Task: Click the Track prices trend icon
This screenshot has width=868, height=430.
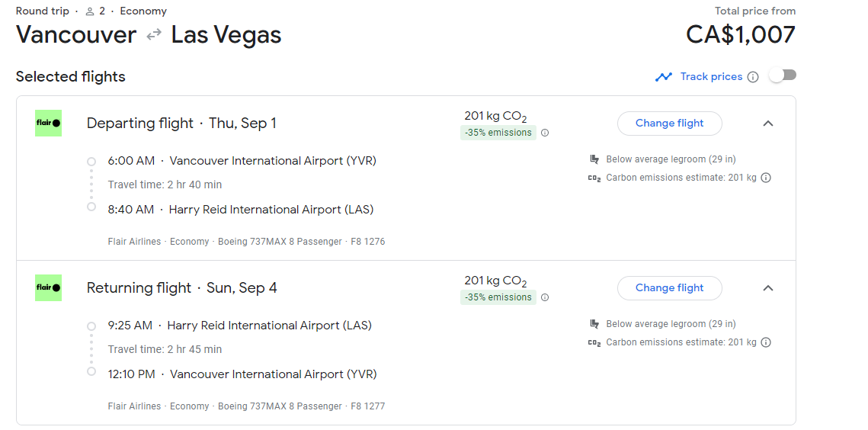Action: 664,77
